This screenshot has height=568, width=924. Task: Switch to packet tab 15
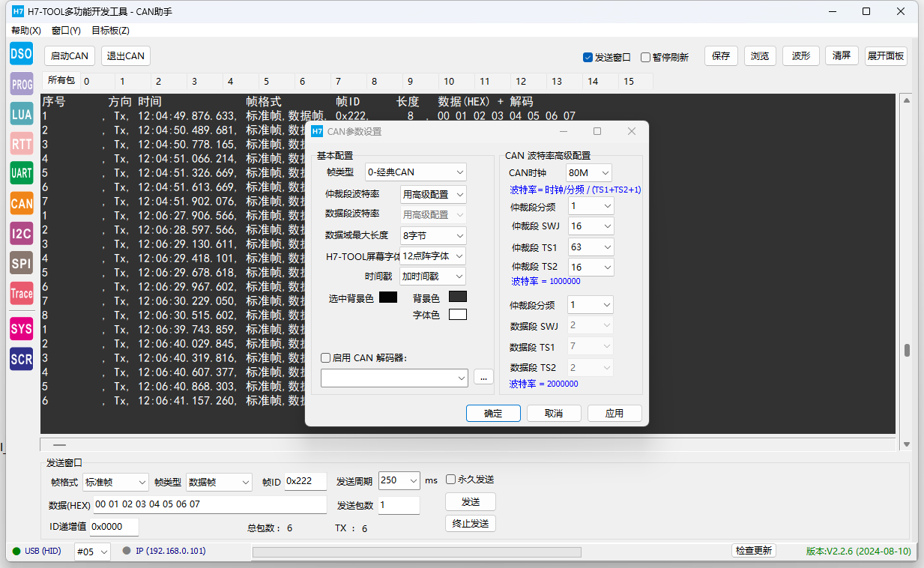[x=635, y=81]
